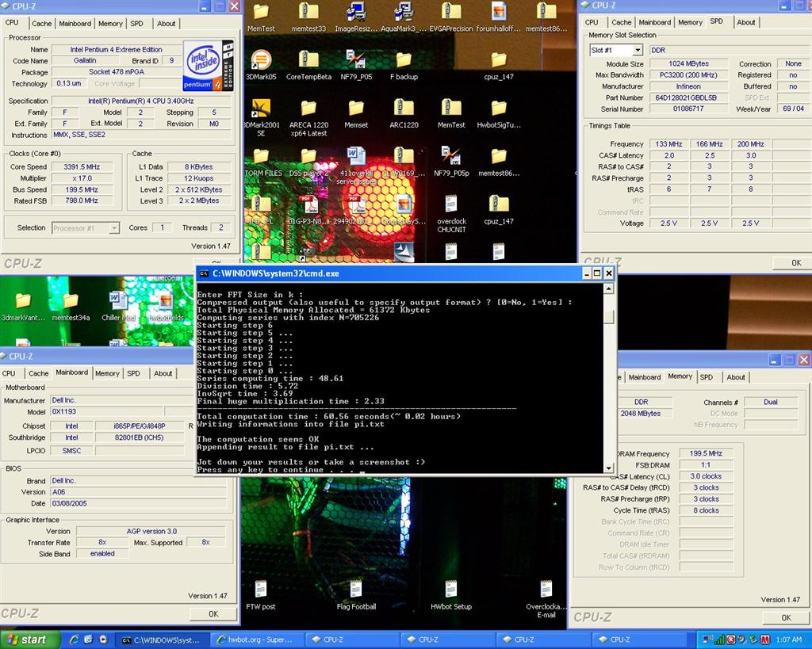Launch Internet Explorer from Quick Launch
This screenshot has width=812, height=649.
click(74, 639)
